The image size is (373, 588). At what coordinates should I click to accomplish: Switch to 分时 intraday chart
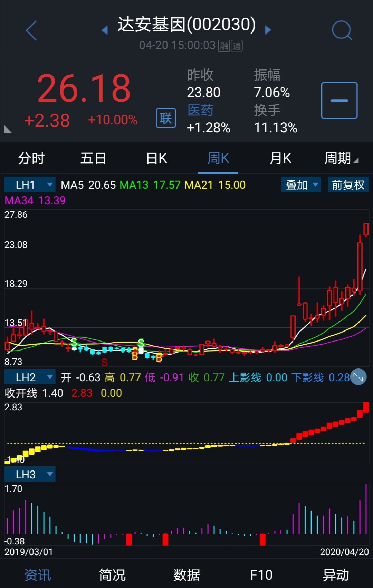[x=31, y=158]
